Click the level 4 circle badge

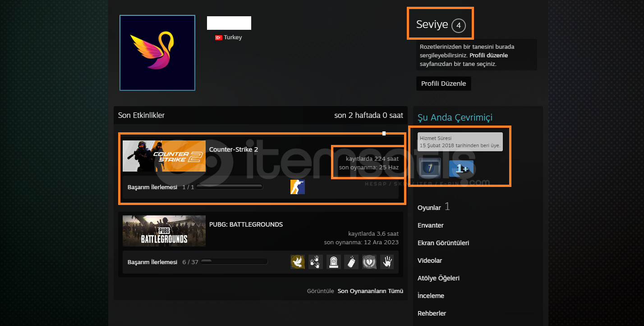pos(459,26)
